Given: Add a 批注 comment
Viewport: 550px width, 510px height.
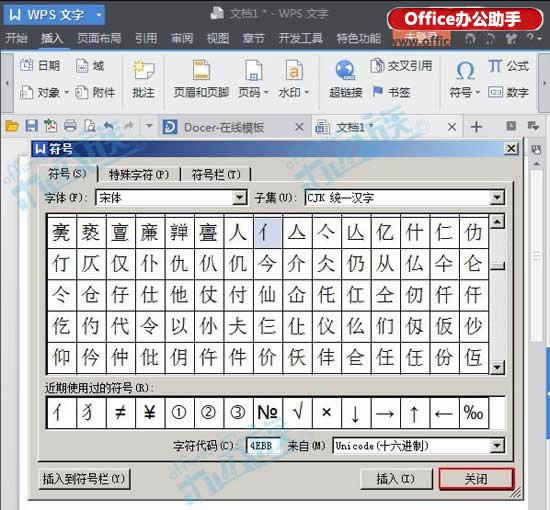Looking at the screenshot, I should pyautogui.click(x=144, y=79).
